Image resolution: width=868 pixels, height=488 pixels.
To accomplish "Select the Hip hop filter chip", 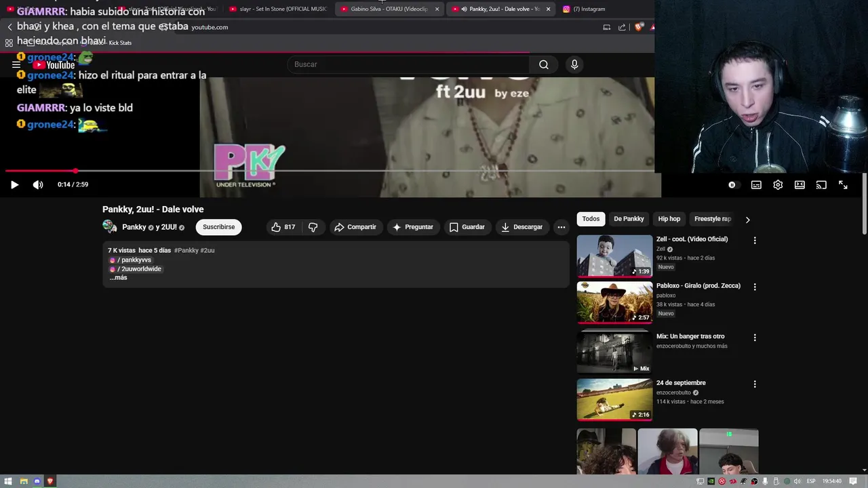I will point(669,219).
